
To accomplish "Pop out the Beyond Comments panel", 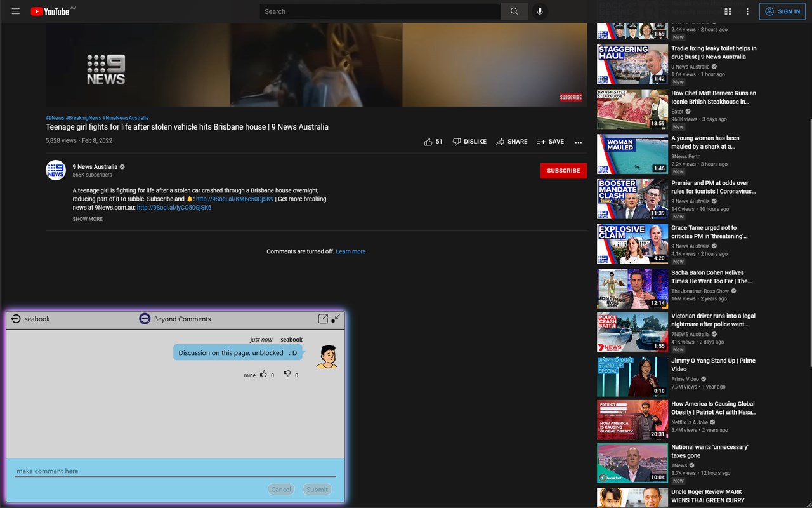I will click(x=323, y=319).
